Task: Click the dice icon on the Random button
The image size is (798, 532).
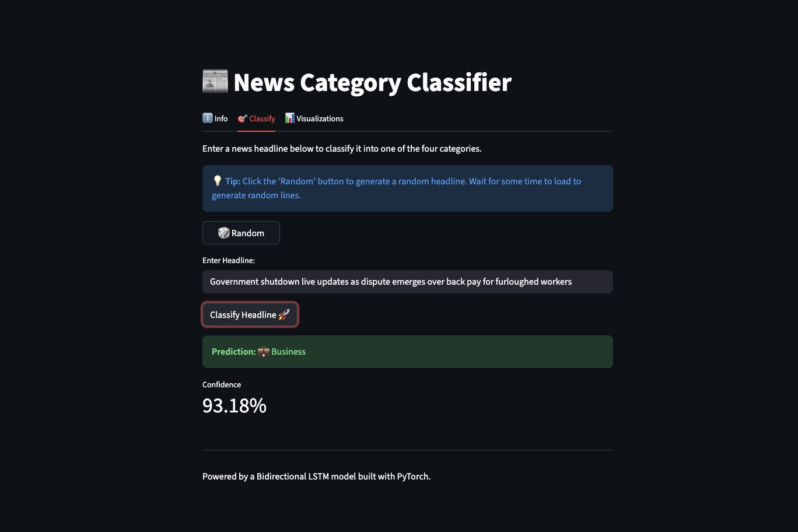Action: point(223,233)
